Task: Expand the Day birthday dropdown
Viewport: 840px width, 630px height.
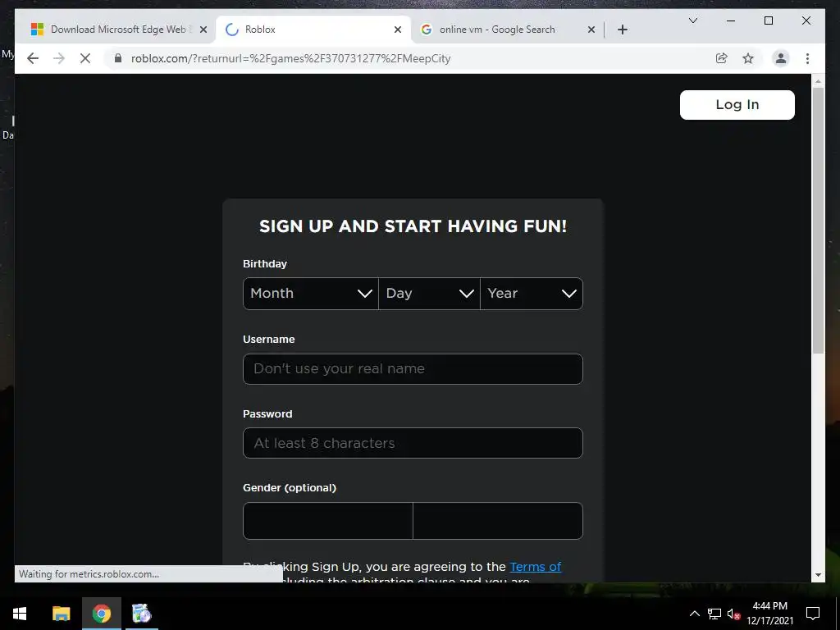Action: 429,294
